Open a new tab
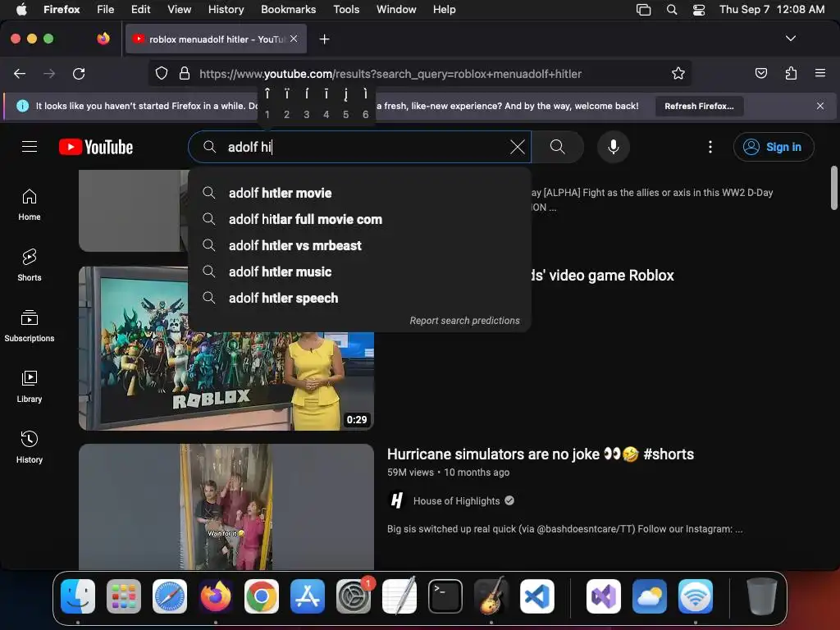This screenshot has height=630, width=840. (x=324, y=39)
